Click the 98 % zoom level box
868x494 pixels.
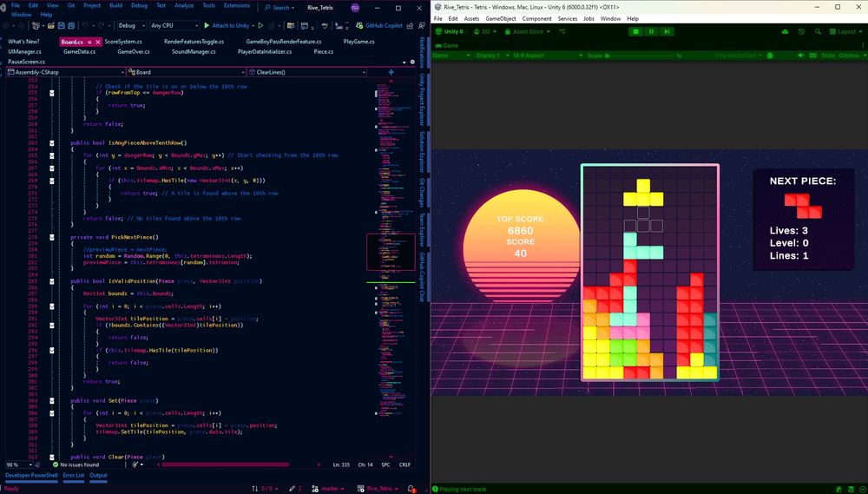point(18,464)
